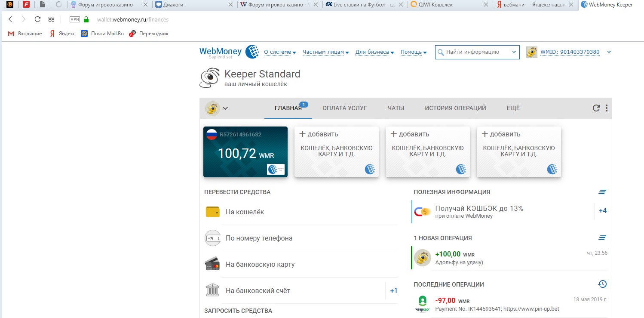
Task: Click the last добавить wallet card
Action: coord(519,152)
